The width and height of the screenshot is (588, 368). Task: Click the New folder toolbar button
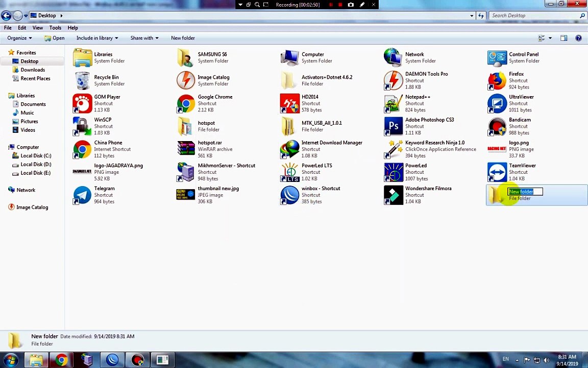183,38
